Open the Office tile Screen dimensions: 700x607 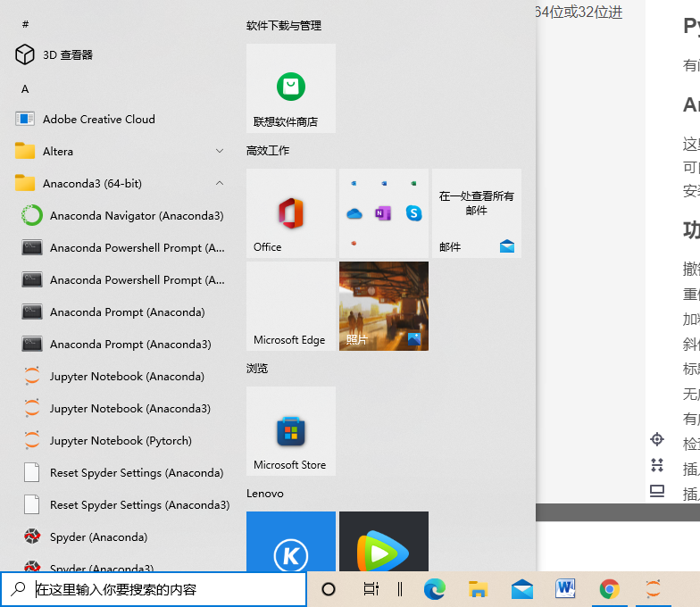tap(291, 212)
